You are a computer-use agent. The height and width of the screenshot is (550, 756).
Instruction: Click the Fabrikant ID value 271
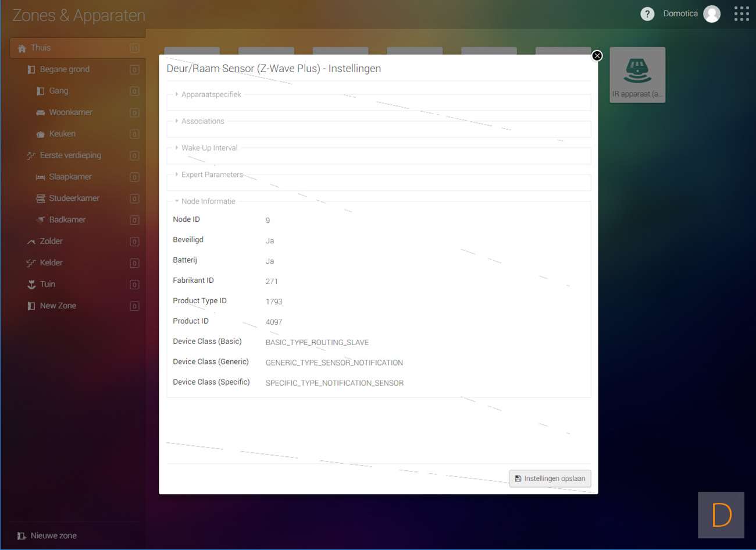point(272,282)
